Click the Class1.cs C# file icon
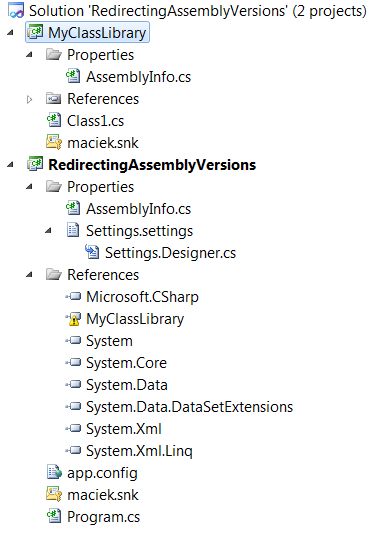Image resolution: width=369 pixels, height=538 pixels. coord(54,120)
